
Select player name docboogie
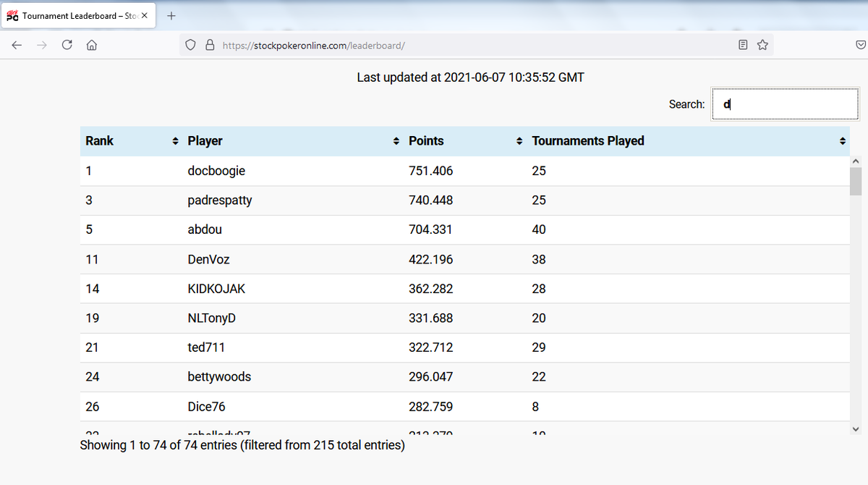[x=216, y=171]
